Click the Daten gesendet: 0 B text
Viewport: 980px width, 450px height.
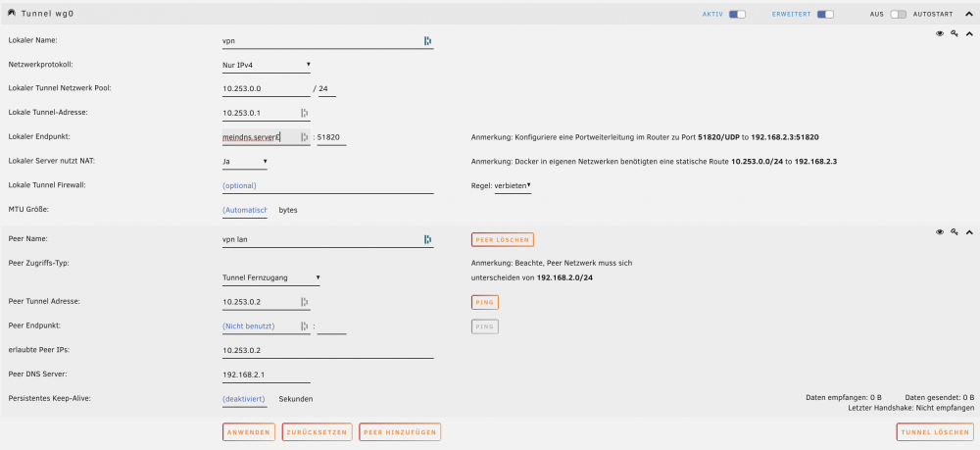[x=940, y=397]
